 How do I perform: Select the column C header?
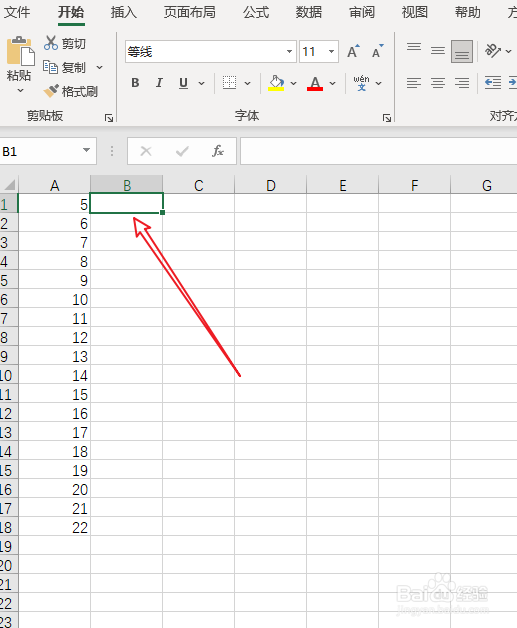click(x=199, y=185)
